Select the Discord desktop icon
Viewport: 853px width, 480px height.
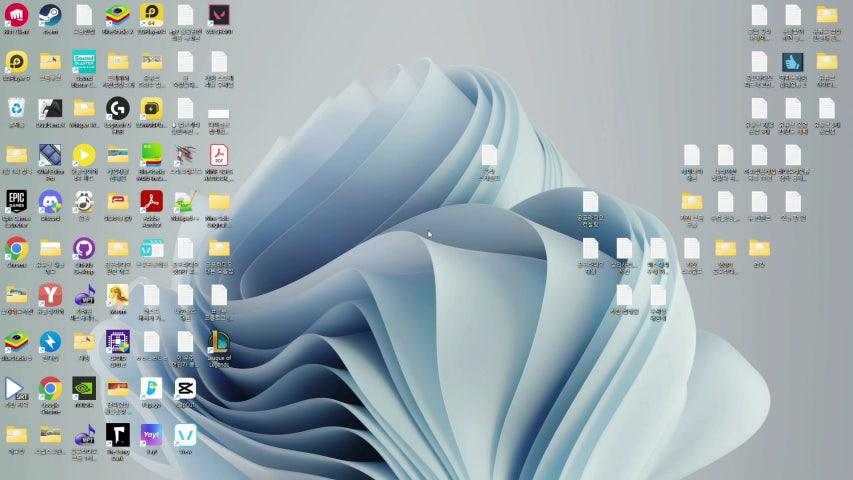coord(50,201)
